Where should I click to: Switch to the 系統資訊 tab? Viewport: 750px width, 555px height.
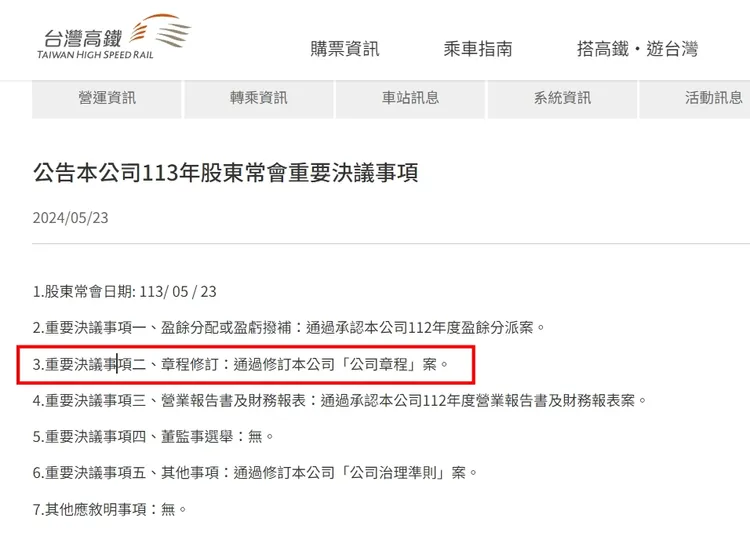[x=562, y=99]
